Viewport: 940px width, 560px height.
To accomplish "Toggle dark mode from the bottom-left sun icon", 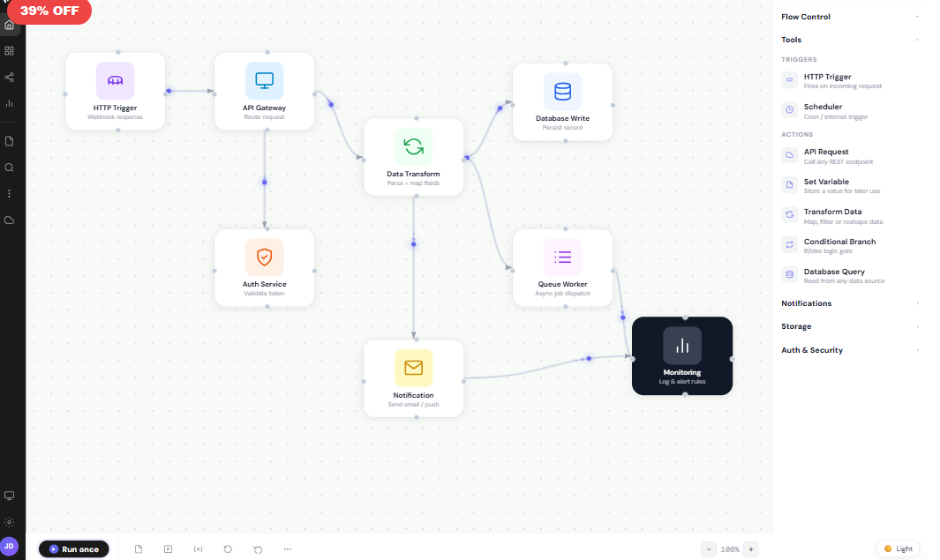I will coord(9,522).
